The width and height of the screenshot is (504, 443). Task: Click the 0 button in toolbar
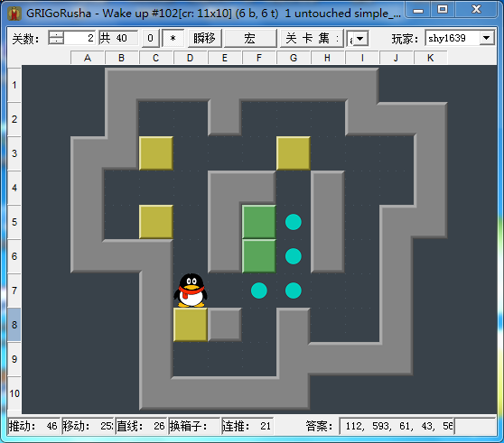(150, 39)
